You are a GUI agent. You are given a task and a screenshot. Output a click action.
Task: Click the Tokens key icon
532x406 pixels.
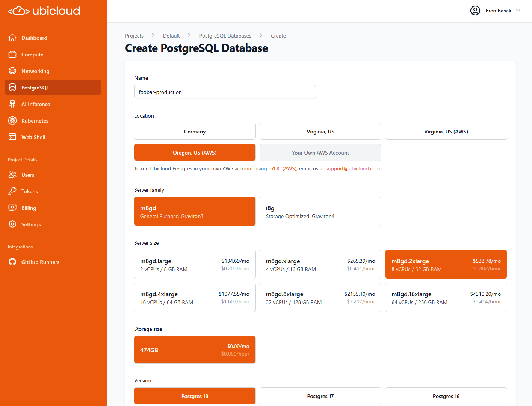[12, 191]
